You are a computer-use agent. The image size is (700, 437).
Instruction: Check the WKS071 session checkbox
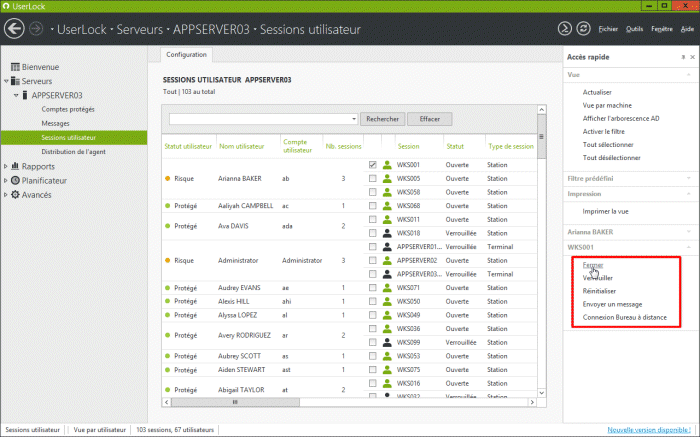(373, 288)
